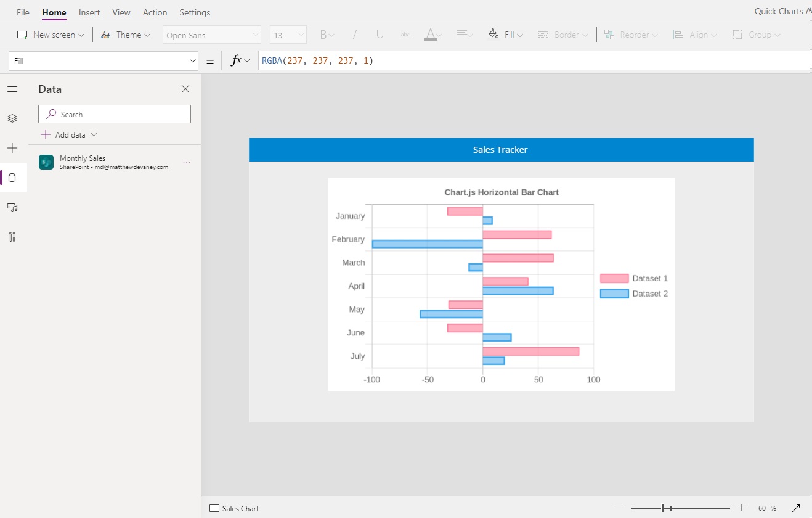
Task: Create a New screen
Action: [51, 35]
